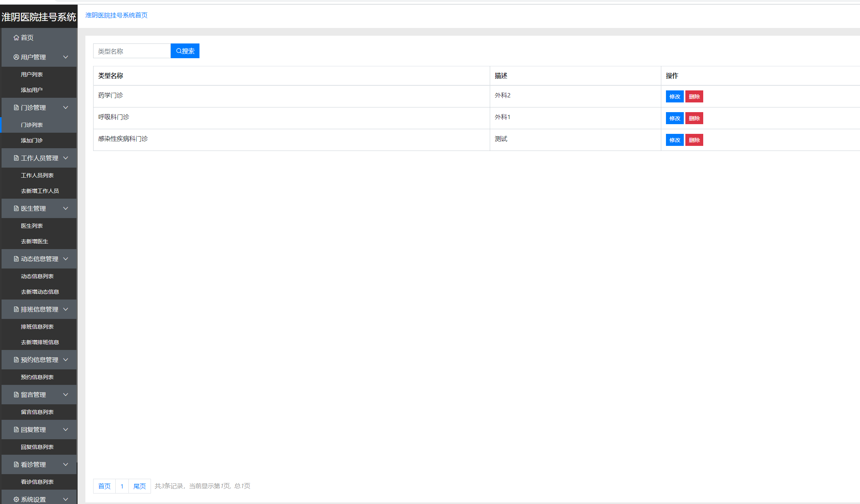The image size is (860, 504).
Task: Click 修改 for 药学门诊 row
Action: 674,97
